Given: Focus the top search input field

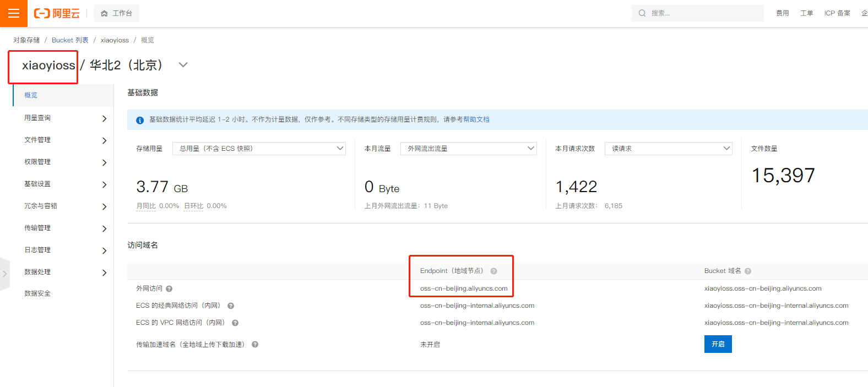Looking at the screenshot, I should point(698,13).
